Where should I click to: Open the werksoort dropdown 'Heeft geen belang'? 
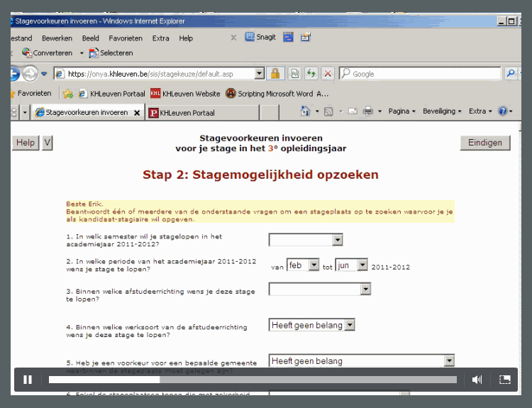311,325
